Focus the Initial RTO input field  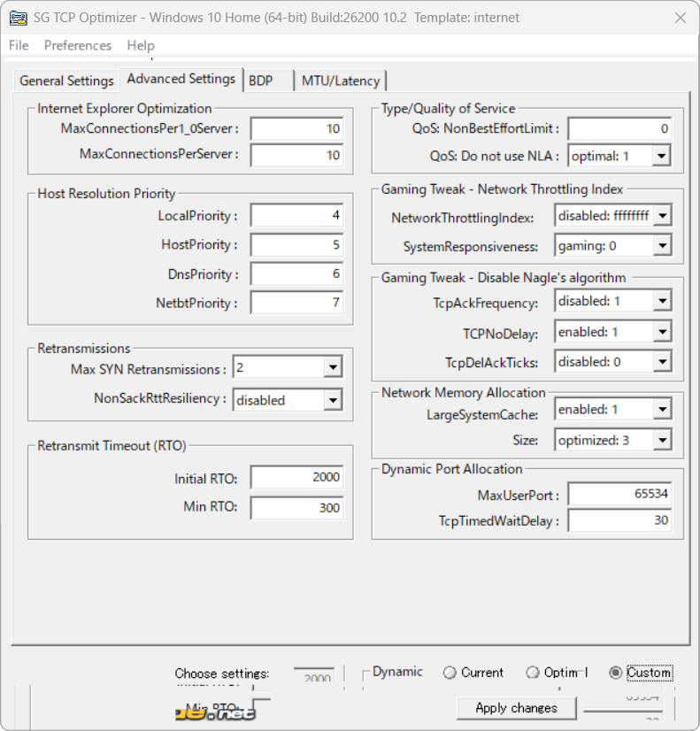(296, 477)
